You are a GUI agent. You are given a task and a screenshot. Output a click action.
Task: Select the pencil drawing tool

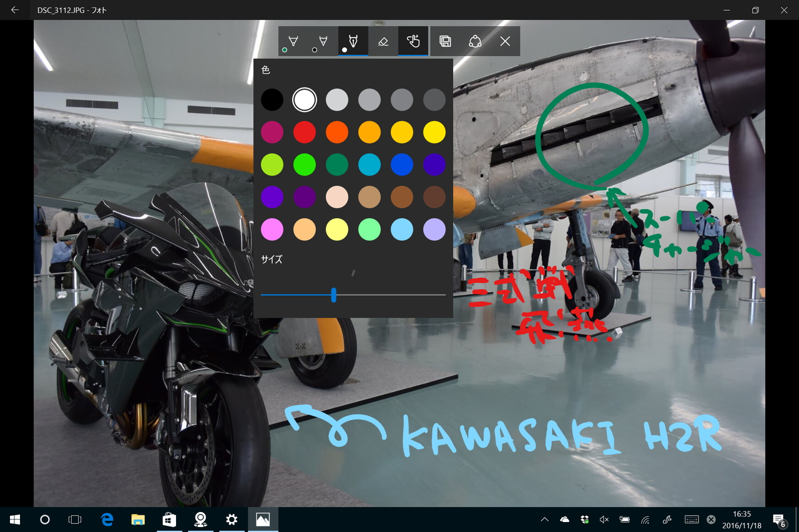click(323, 41)
